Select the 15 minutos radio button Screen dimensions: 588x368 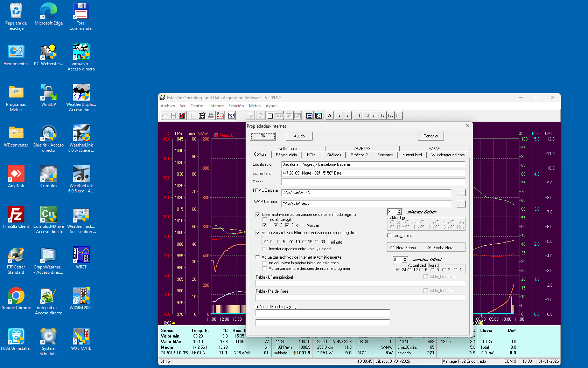click(304, 242)
